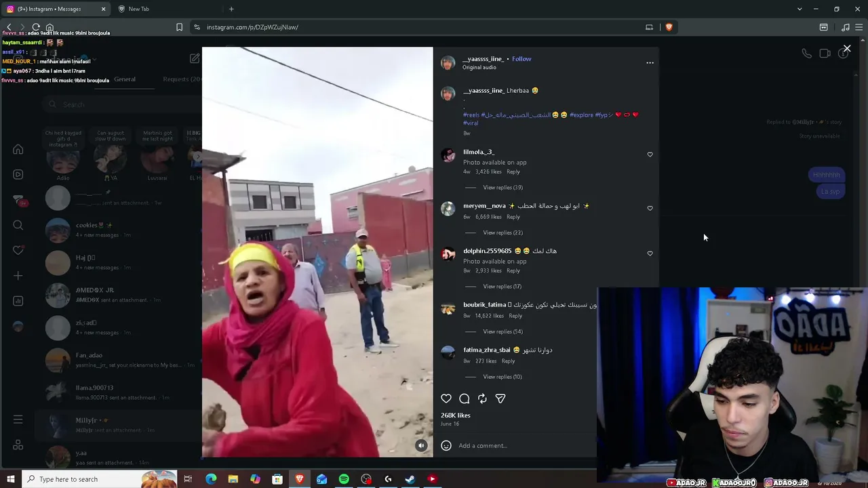Go to Instagram Home in the sidebar
The image size is (868, 488).
(x=18, y=149)
